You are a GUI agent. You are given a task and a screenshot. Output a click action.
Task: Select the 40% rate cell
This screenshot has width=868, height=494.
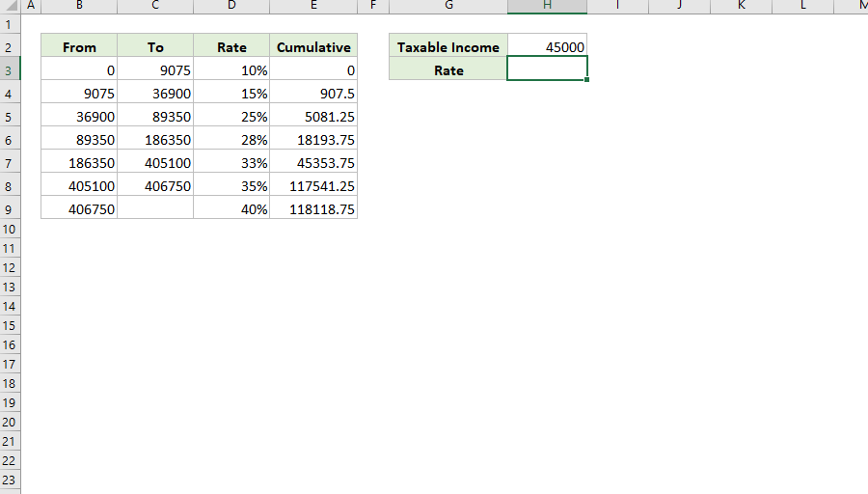[231, 208]
